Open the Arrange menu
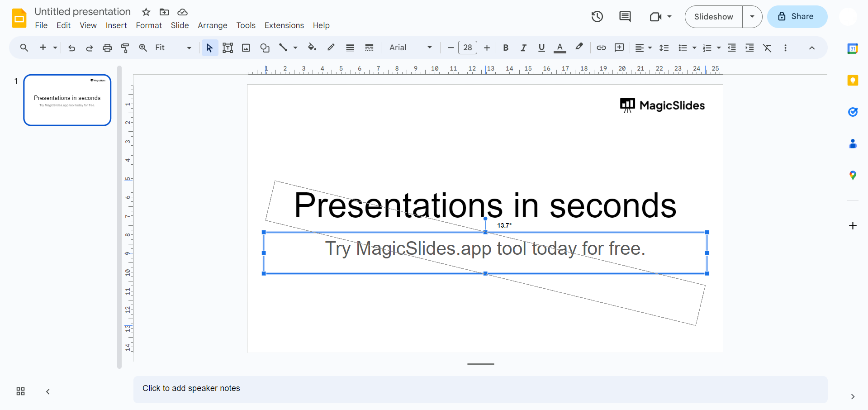Screen dimensions: 868x410 click(212, 25)
